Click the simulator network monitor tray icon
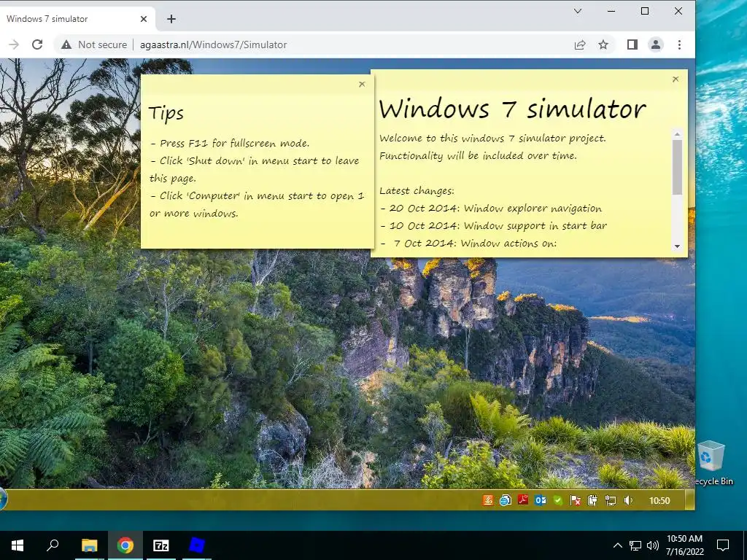 pyautogui.click(x=611, y=500)
